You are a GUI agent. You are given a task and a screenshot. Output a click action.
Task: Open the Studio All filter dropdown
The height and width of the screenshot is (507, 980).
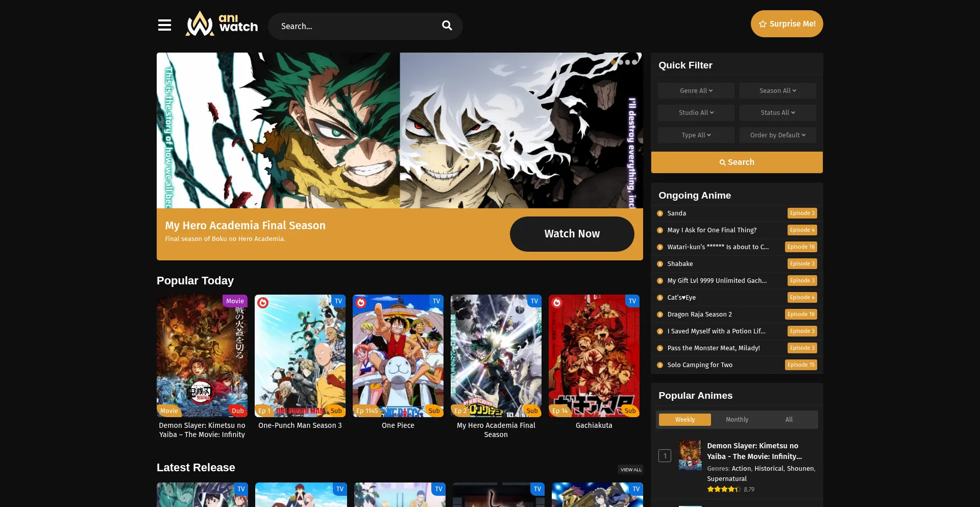pos(696,113)
